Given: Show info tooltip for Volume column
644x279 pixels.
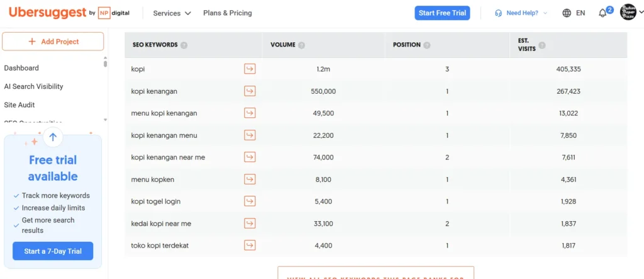Looking at the screenshot, I should coord(301,45).
